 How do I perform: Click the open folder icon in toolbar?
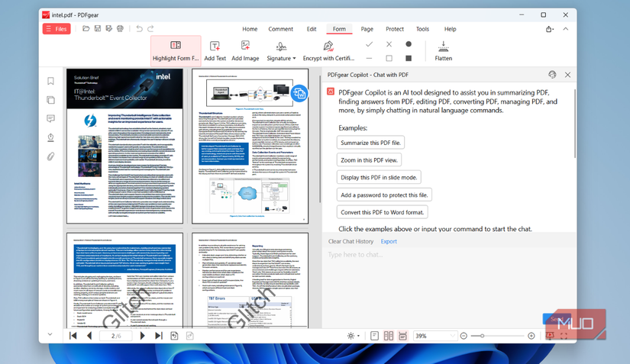[x=86, y=28]
